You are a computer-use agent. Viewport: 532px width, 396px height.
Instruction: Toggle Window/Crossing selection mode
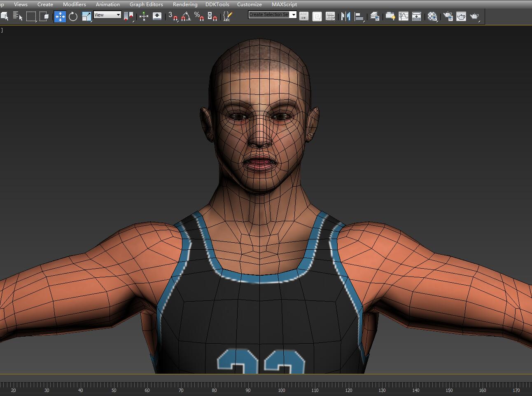[44, 16]
